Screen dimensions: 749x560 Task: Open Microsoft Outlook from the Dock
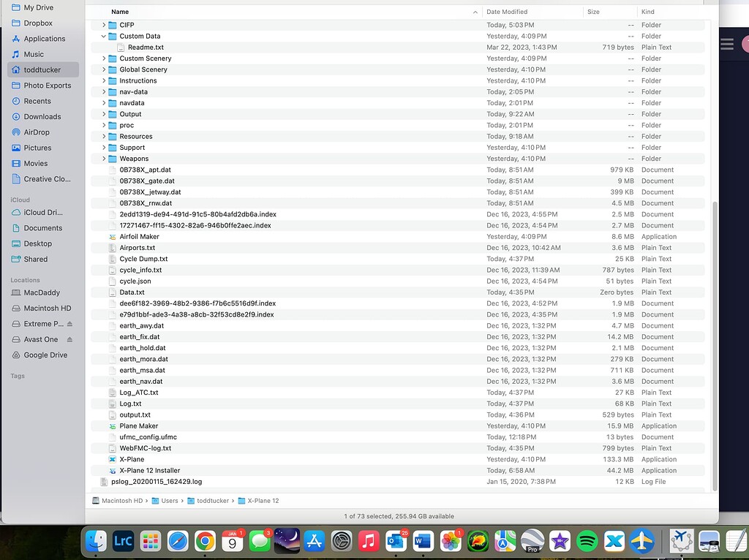tap(396, 541)
